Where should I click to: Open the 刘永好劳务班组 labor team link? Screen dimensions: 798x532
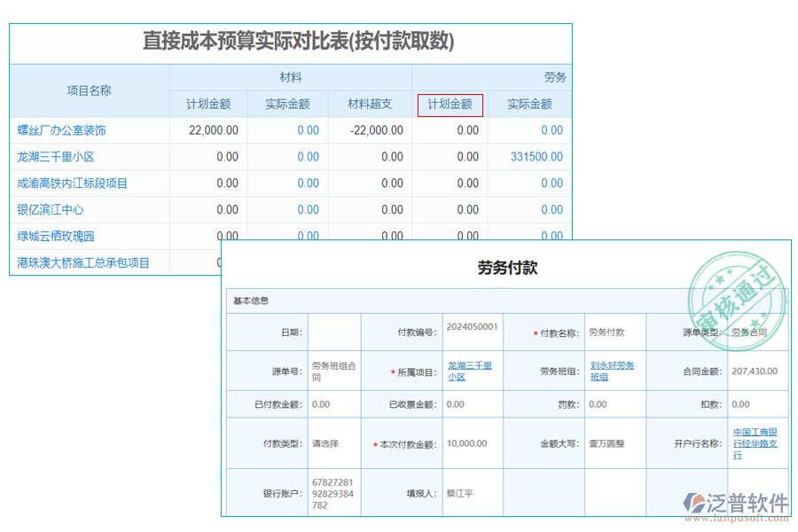(x=613, y=371)
